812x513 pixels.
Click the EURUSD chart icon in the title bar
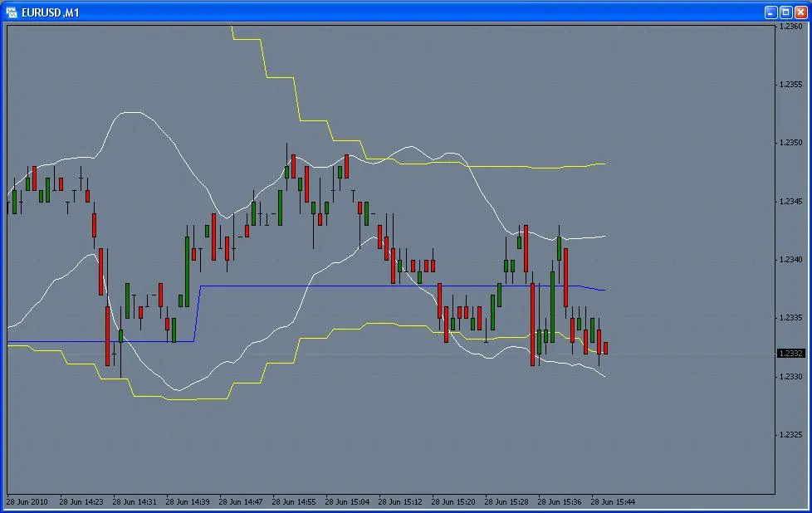(x=13, y=12)
